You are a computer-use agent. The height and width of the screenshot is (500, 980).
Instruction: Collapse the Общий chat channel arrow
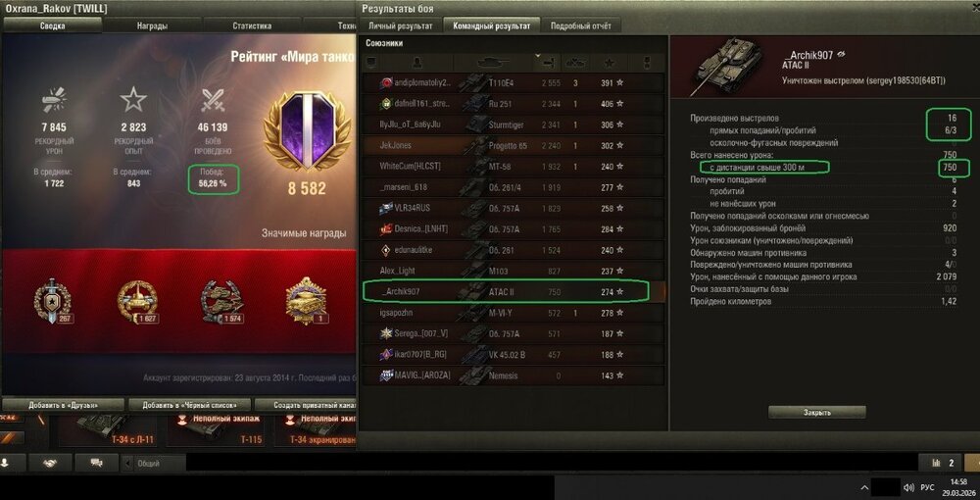tap(128, 463)
